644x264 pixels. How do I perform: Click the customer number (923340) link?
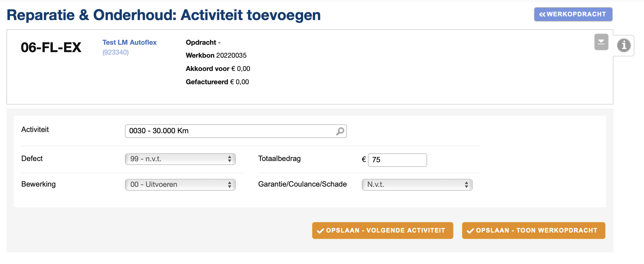[x=116, y=52]
